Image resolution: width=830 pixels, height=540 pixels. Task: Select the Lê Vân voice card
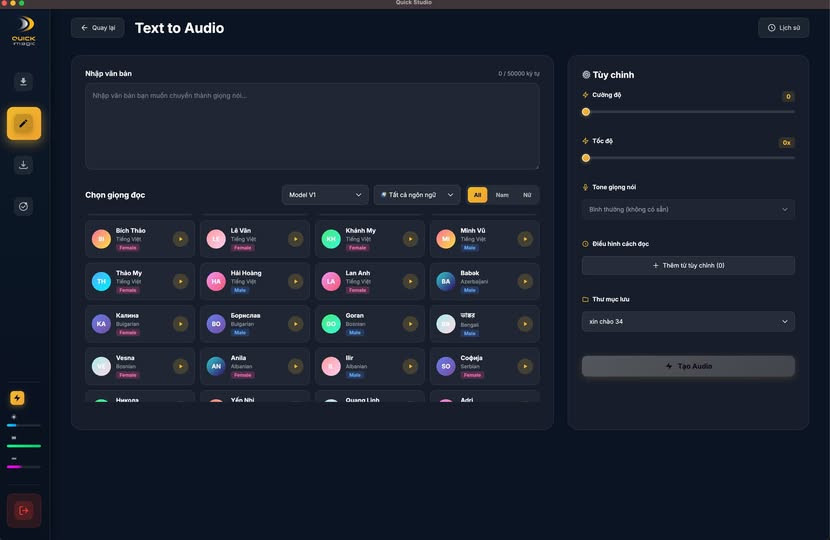255,239
